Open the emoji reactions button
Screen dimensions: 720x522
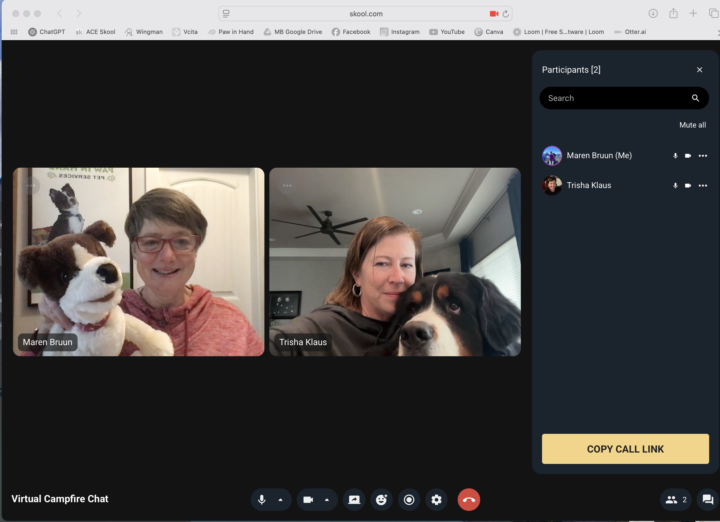(382, 500)
